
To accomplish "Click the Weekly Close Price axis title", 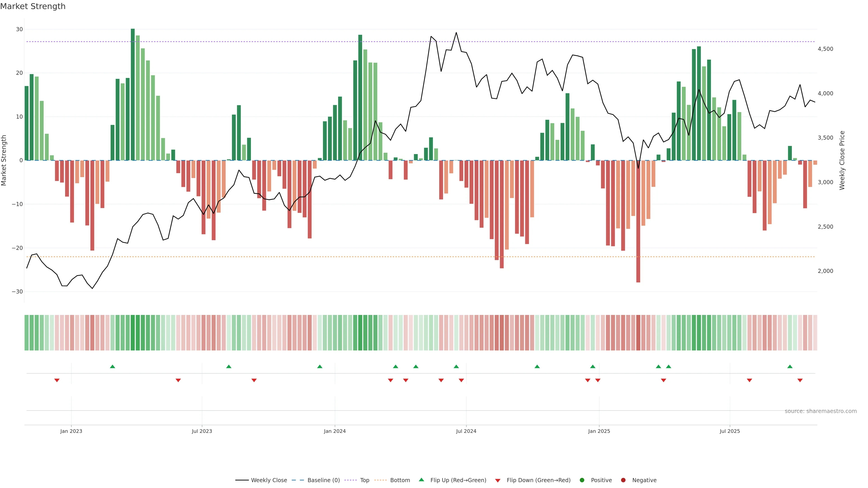I will 842,160.
